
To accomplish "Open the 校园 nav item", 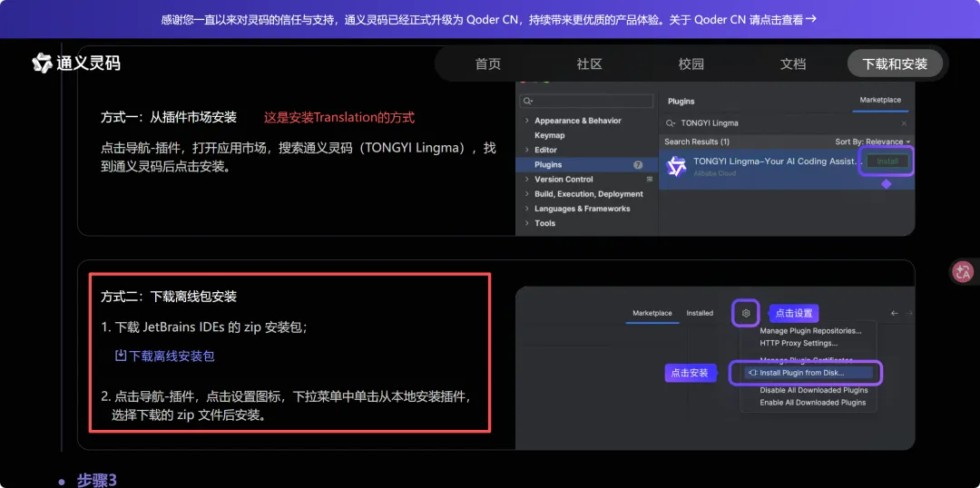I will click(x=691, y=63).
